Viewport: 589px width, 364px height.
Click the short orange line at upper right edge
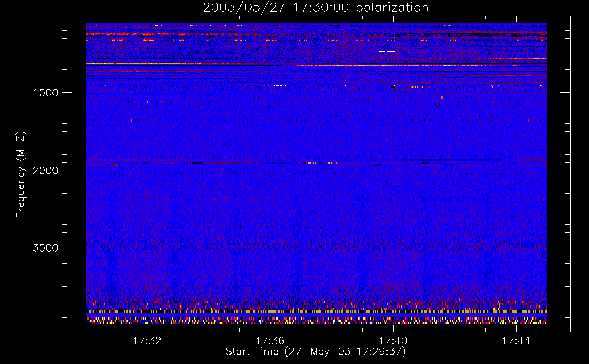[528, 59]
